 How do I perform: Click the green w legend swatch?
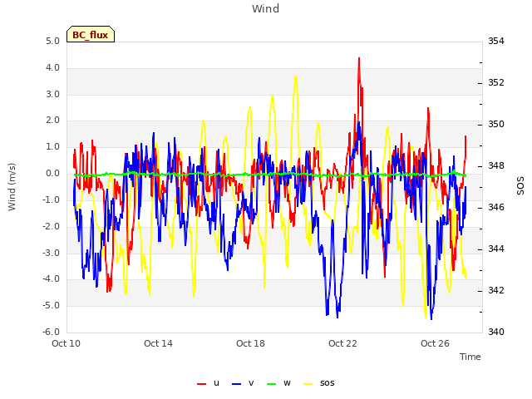(272, 384)
